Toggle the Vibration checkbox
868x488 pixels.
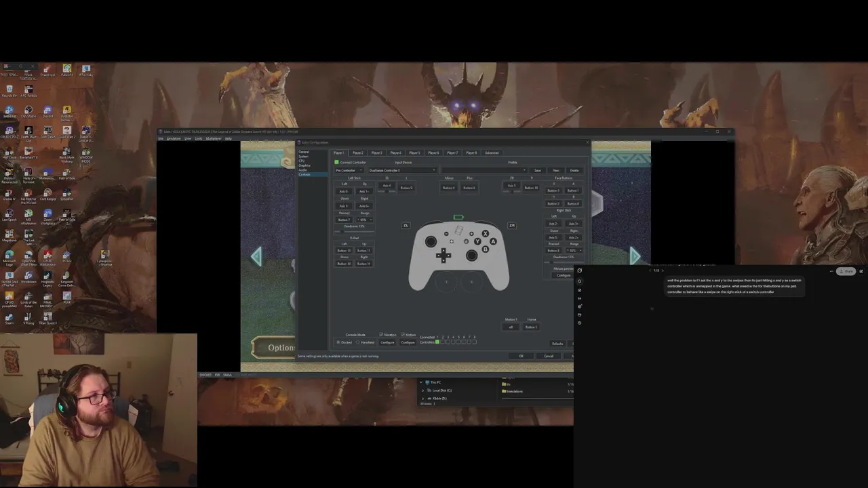(x=381, y=335)
